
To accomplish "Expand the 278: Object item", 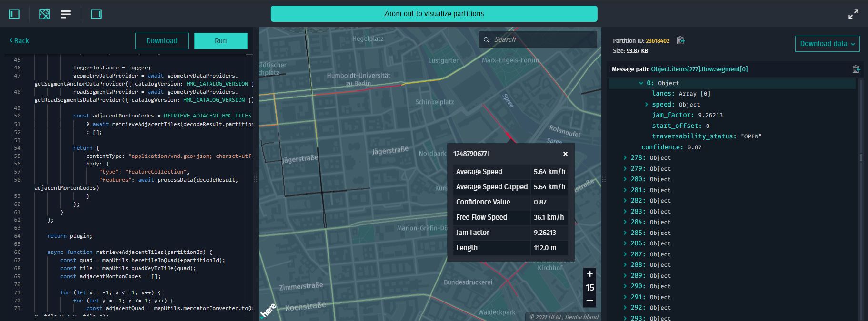I will 625,158.
